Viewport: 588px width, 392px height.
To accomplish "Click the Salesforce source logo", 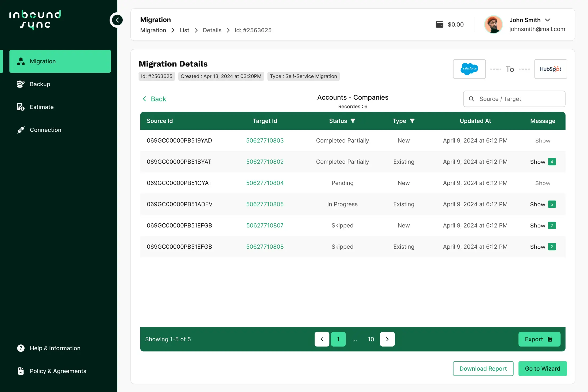I will (x=469, y=69).
